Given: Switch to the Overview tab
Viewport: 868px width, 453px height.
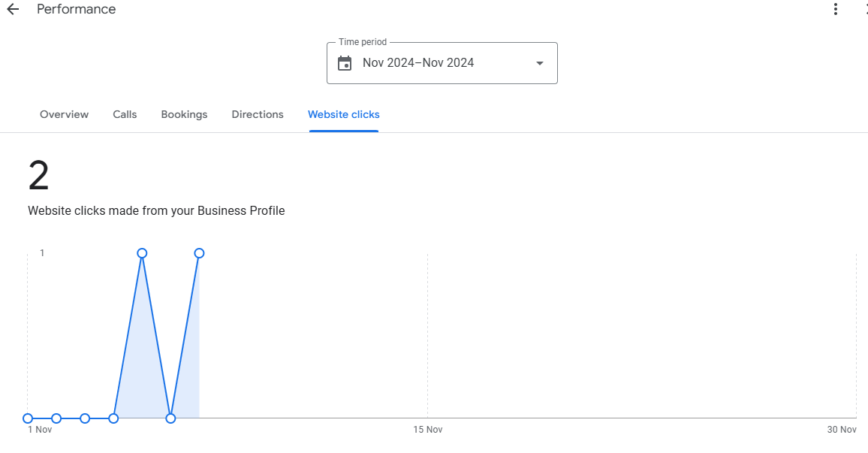Looking at the screenshot, I should coord(65,115).
